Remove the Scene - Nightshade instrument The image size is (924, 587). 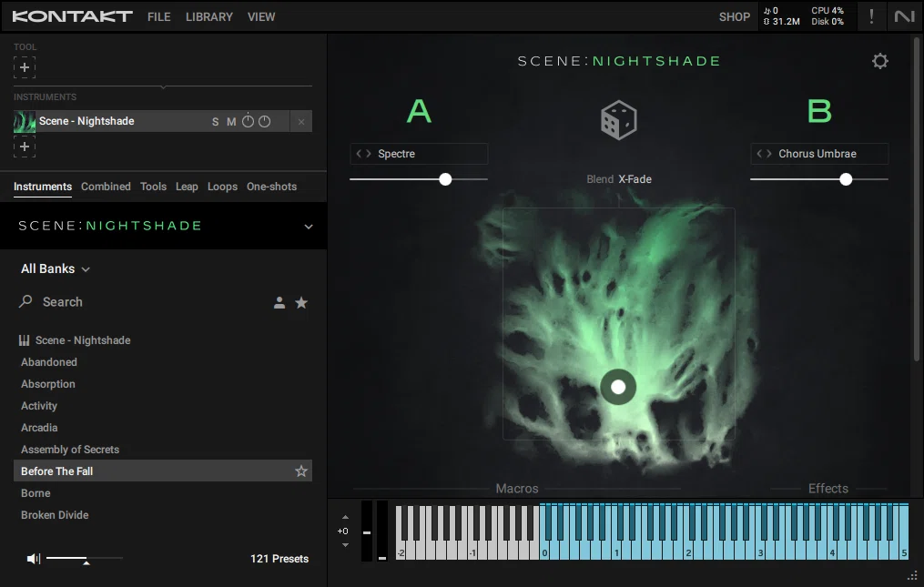[x=301, y=121]
